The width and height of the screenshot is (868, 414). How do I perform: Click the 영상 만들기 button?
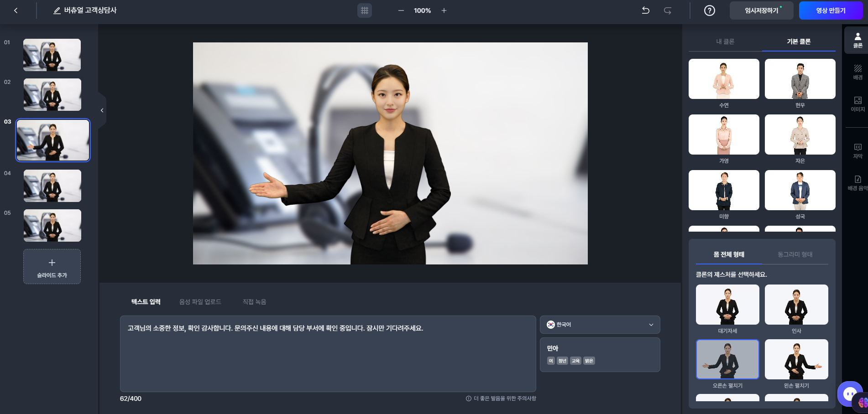click(x=831, y=10)
